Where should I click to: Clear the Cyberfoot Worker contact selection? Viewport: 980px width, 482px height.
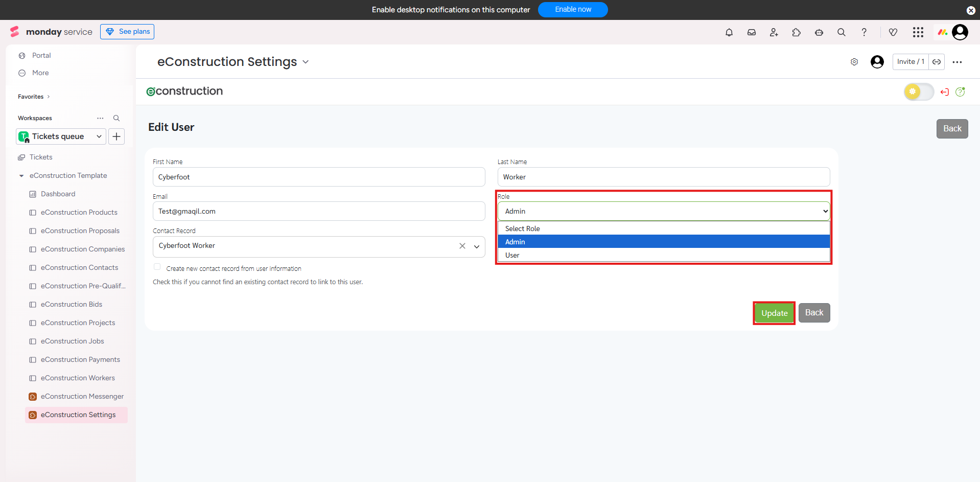click(462, 246)
